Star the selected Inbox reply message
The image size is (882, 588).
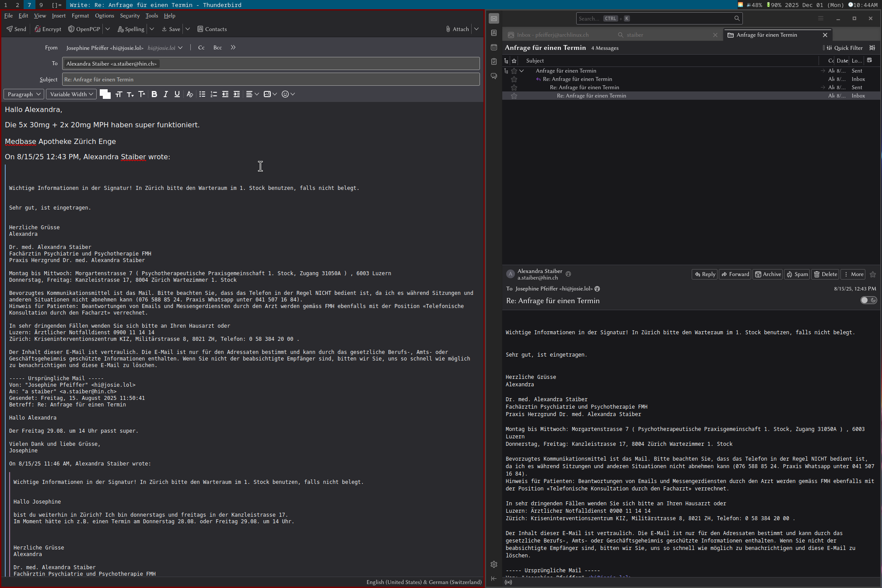point(514,96)
